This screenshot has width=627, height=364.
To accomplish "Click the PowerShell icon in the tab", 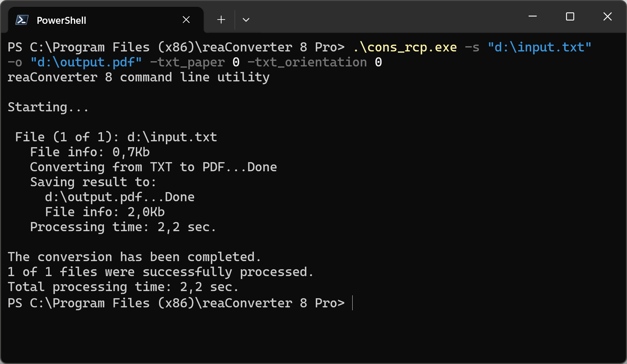I will [22, 20].
